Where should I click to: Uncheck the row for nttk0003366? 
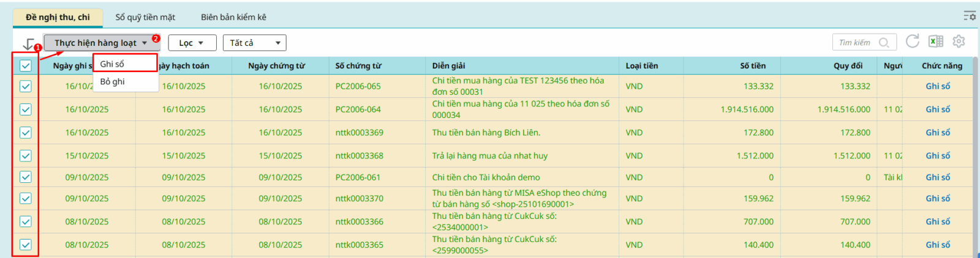(x=26, y=222)
